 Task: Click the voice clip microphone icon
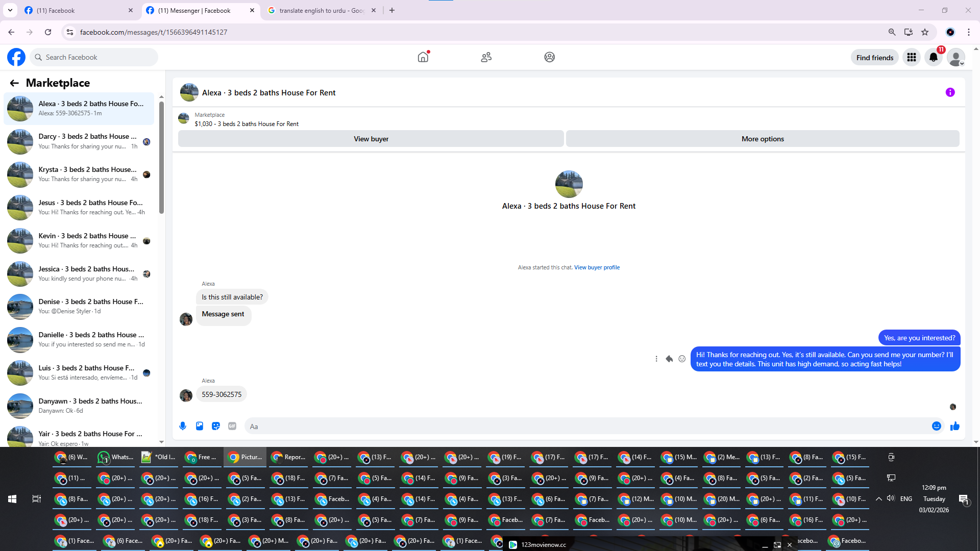pos(183,426)
